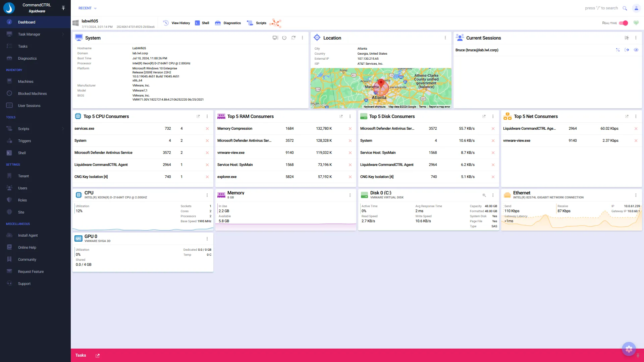644x362 pixels.
Task: Click the Request Feature sidebar icon
Action: [x=9, y=271]
